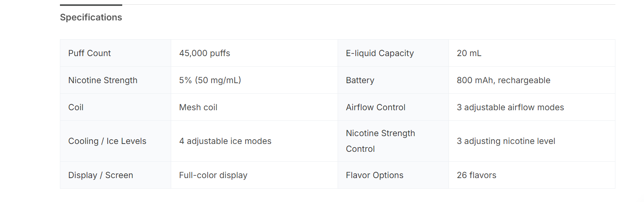The height and width of the screenshot is (202, 644).
Task: Select the Full-color display value
Action: pyautogui.click(x=213, y=175)
